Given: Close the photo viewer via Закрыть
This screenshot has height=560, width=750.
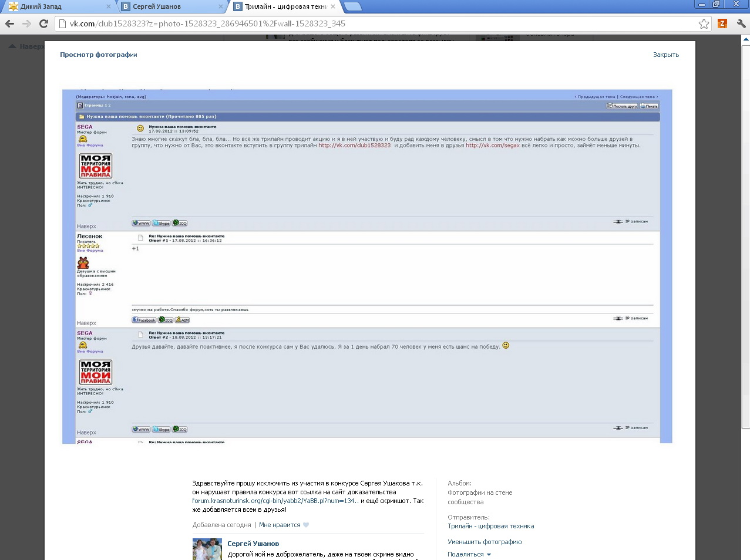Looking at the screenshot, I should [666, 55].
